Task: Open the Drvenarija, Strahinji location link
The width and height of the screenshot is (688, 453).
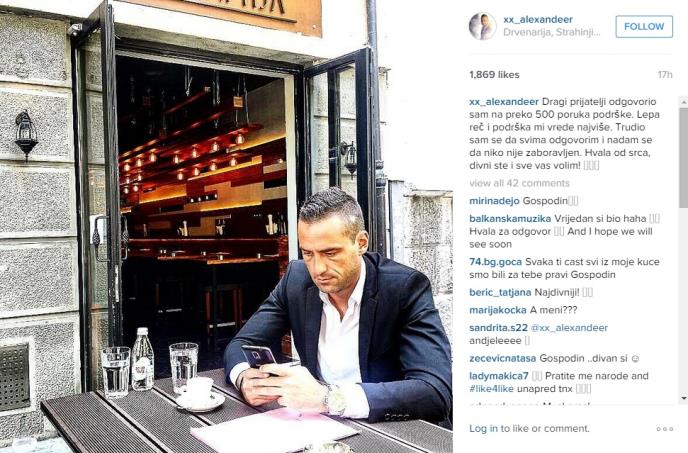Action: tap(552, 32)
